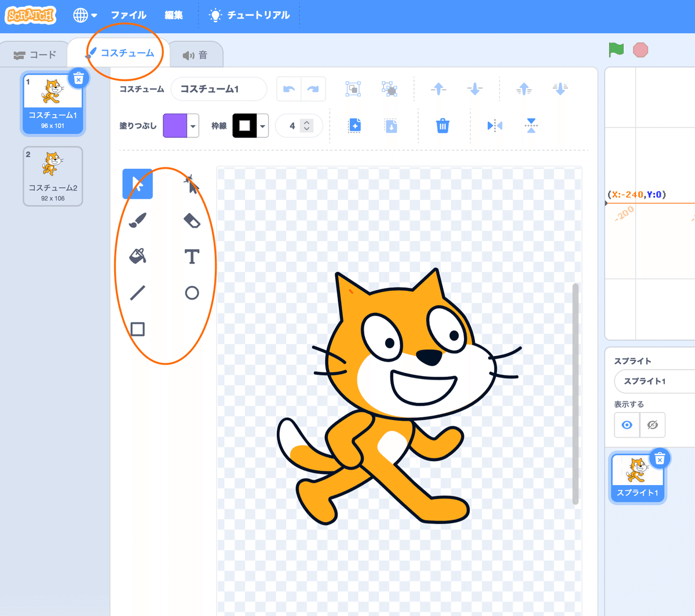Click the Flip horizontal icon
The image size is (695, 616).
495,126
